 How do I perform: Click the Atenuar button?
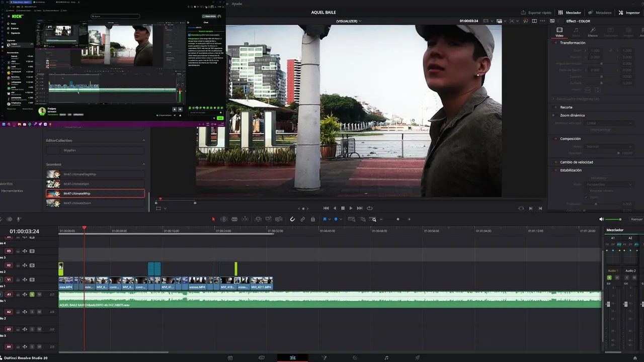click(x=636, y=219)
